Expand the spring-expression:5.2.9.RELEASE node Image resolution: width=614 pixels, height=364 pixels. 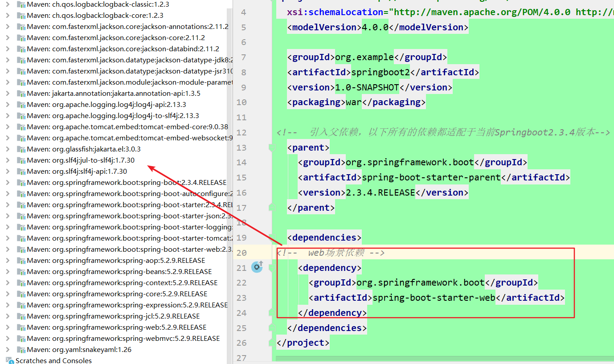point(8,305)
